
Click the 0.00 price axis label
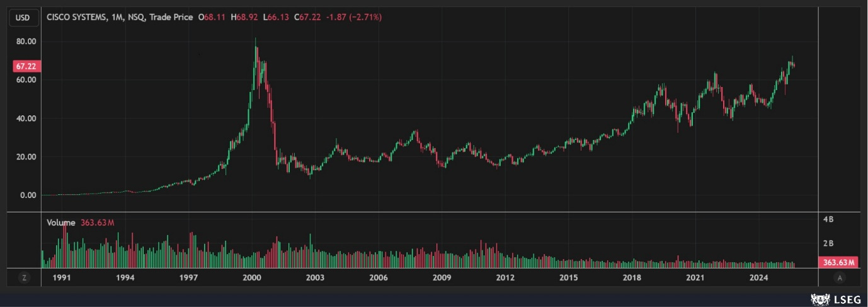pos(28,195)
